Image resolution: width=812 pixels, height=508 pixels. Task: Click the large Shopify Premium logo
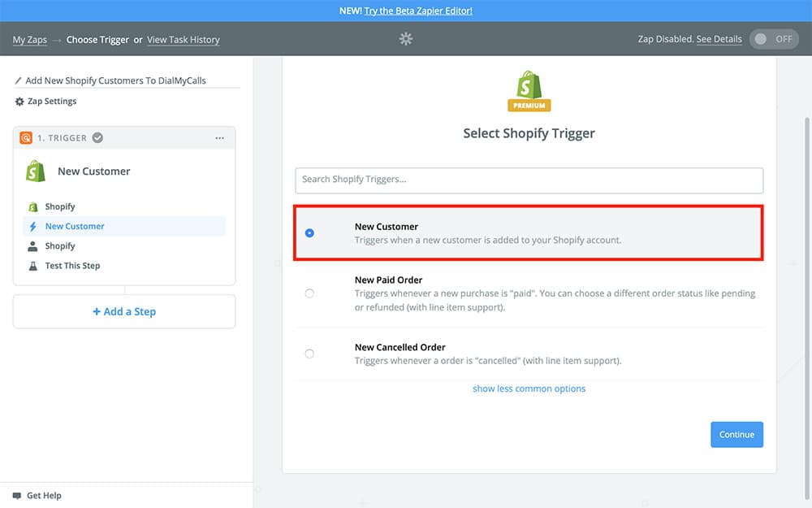tap(529, 90)
